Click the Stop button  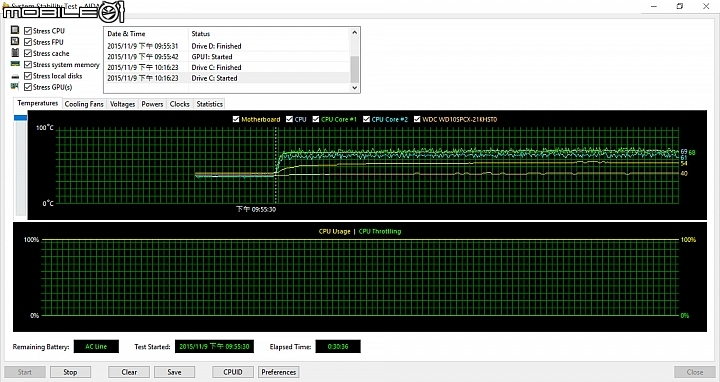coord(70,372)
